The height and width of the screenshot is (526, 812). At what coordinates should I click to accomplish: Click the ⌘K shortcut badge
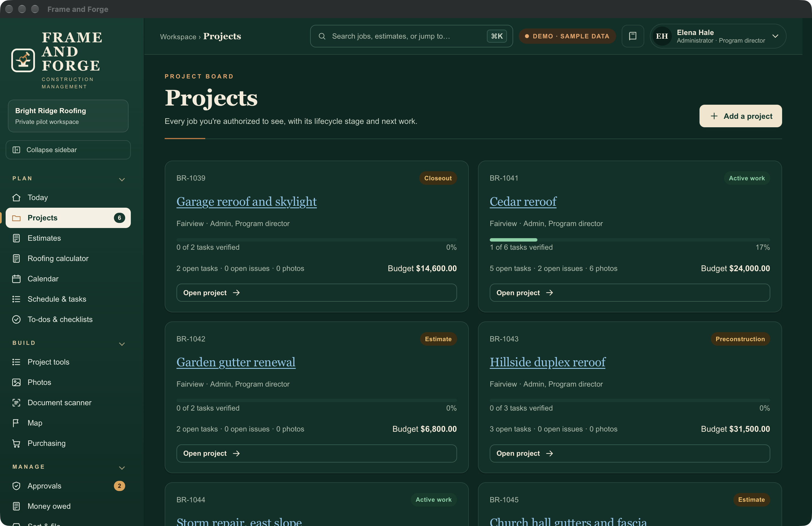[x=497, y=36]
